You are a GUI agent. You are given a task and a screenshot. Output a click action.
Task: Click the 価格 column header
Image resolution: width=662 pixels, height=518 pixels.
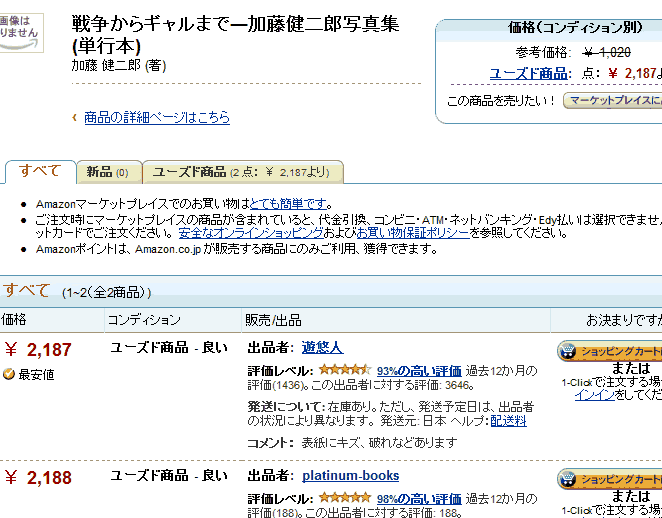[x=13, y=320]
